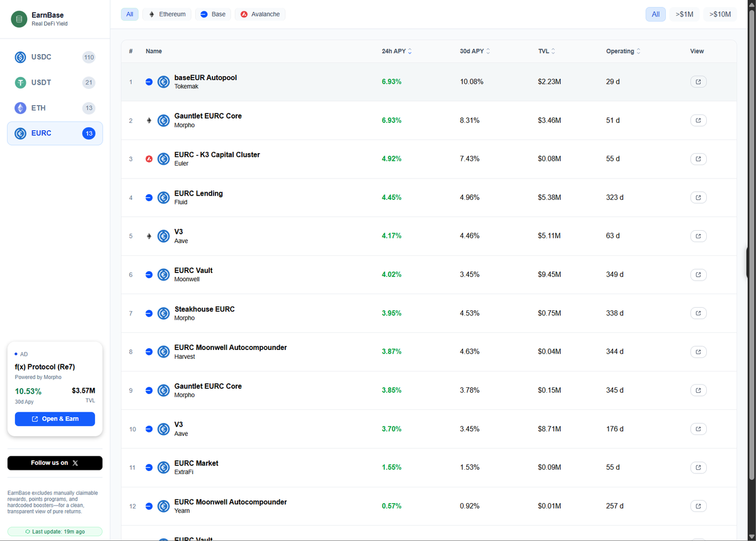Click Last update 19m ago badge
The height and width of the screenshot is (541, 756).
[x=55, y=532]
